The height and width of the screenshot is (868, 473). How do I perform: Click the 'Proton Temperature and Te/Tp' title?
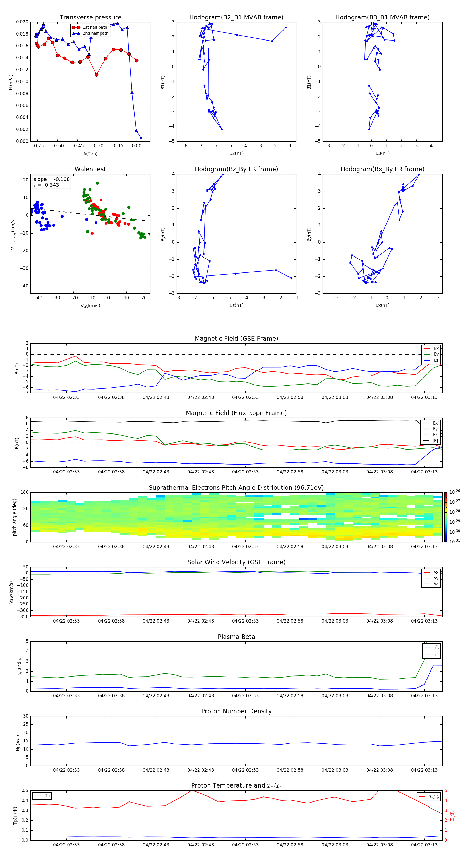pyautogui.click(x=236, y=786)
